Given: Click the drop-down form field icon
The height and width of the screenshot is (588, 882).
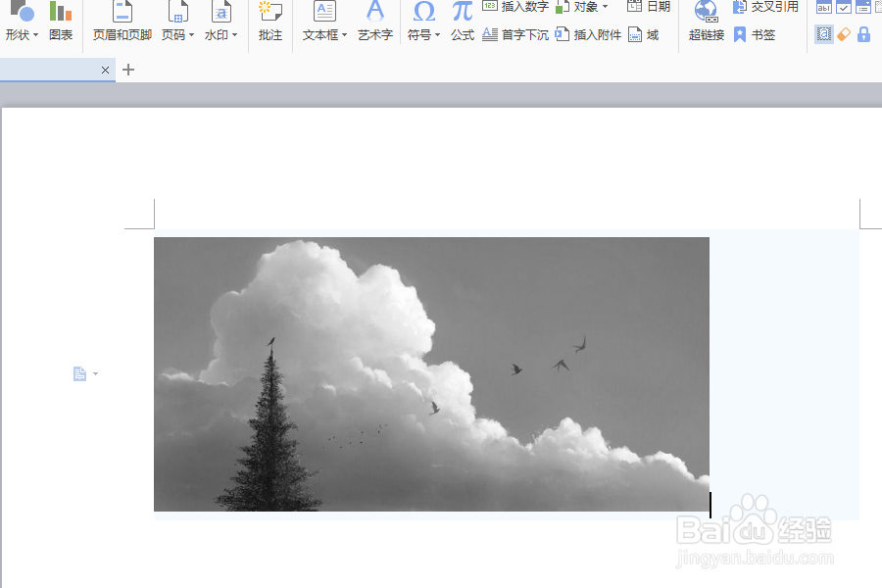Looking at the screenshot, I should [x=862, y=7].
